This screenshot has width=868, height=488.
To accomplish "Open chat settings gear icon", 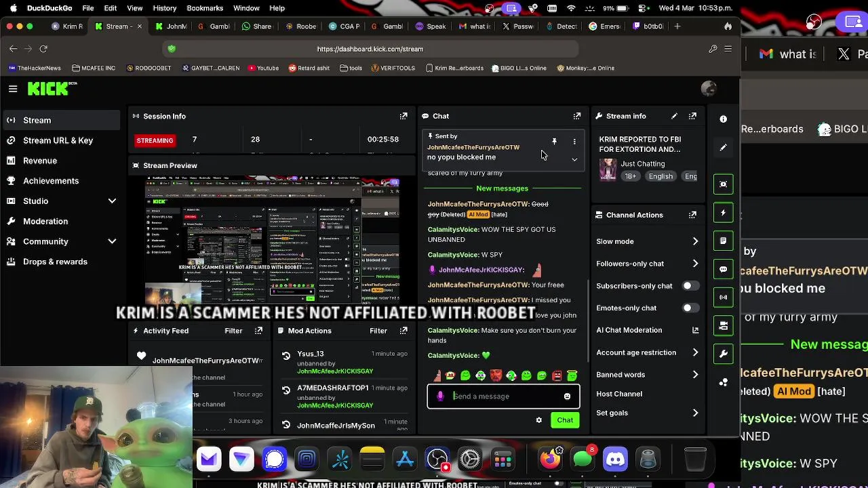I will [x=539, y=420].
